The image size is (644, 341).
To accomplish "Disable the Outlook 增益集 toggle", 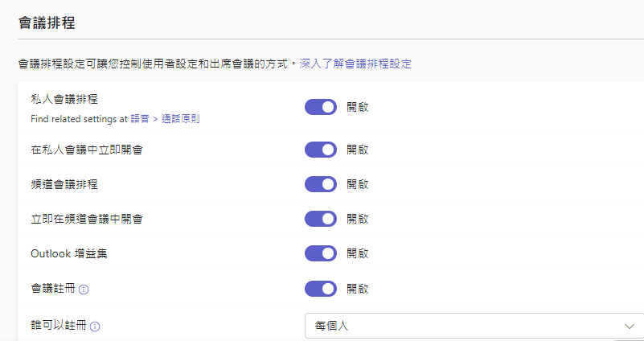I will tap(320, 253).
